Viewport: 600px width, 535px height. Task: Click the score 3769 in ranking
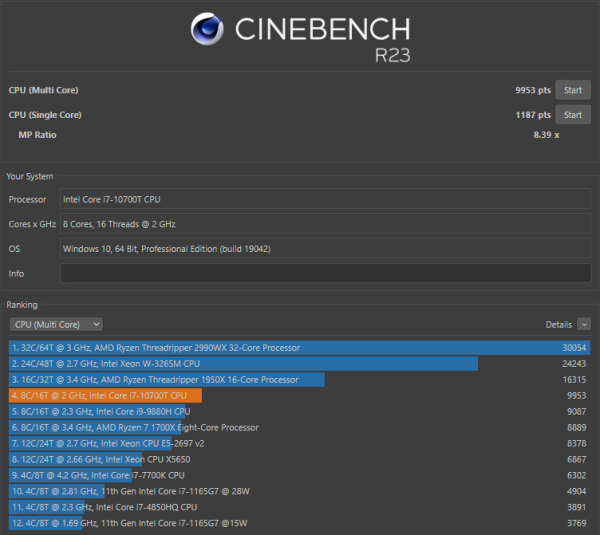coord(576,523)
